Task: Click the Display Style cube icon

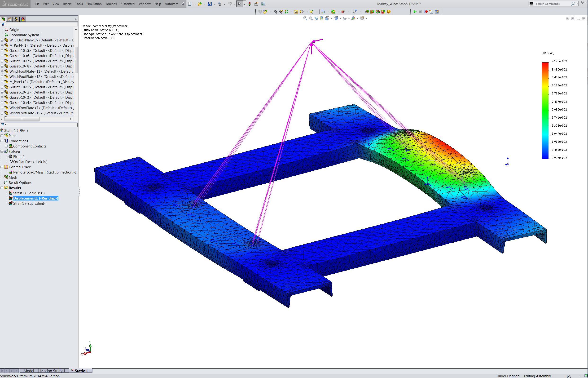Action: coord(336,18)
